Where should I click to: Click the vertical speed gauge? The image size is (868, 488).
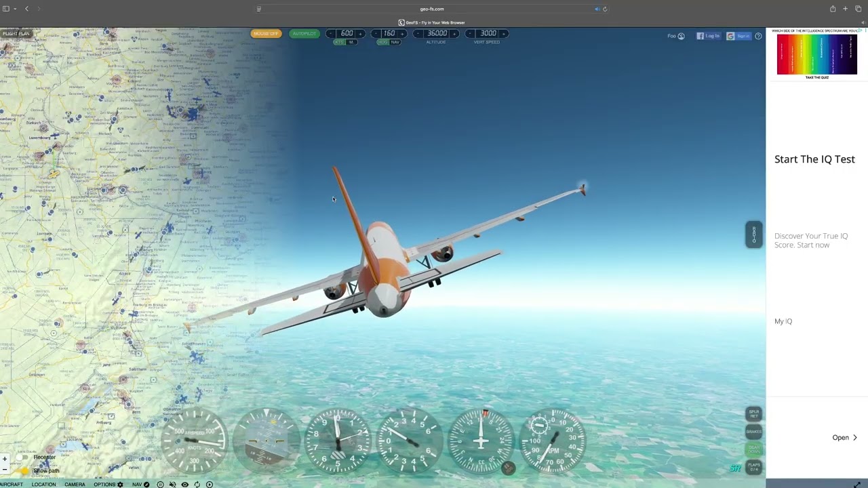click(x=410, y=441)
